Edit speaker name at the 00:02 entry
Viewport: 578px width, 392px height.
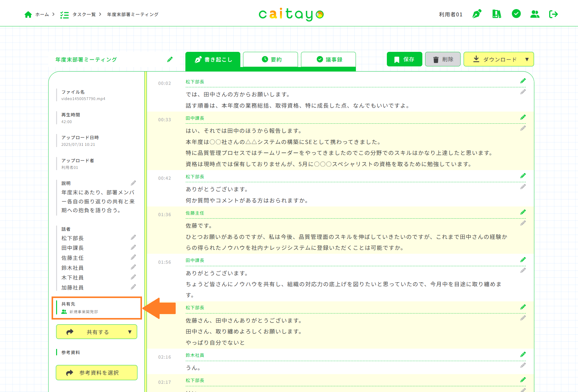tap(523, 81)
